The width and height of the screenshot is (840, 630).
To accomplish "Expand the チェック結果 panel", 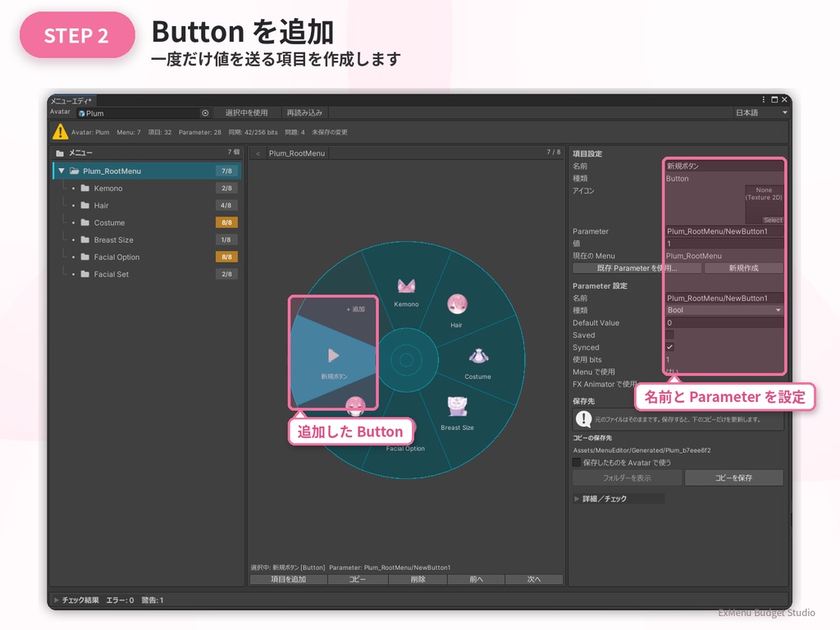I will pyautogui.click(x=57, y=600).
